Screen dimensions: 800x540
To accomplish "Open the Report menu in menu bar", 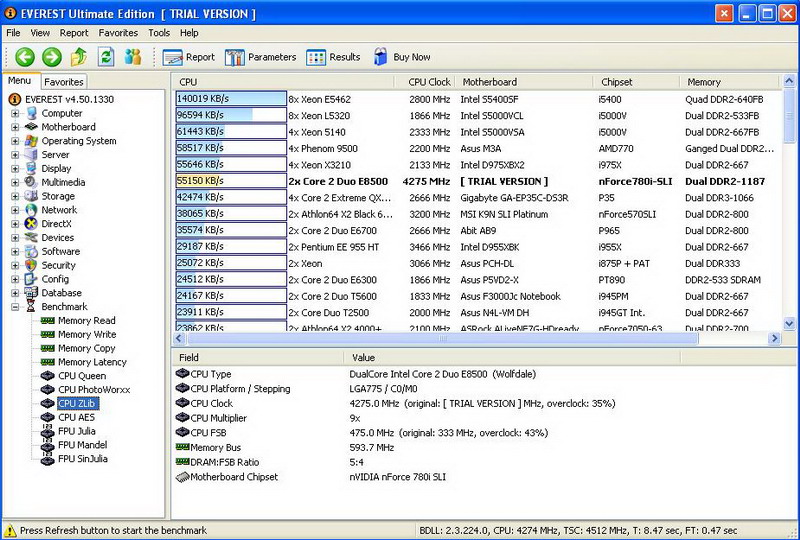I will coord(74,33).
